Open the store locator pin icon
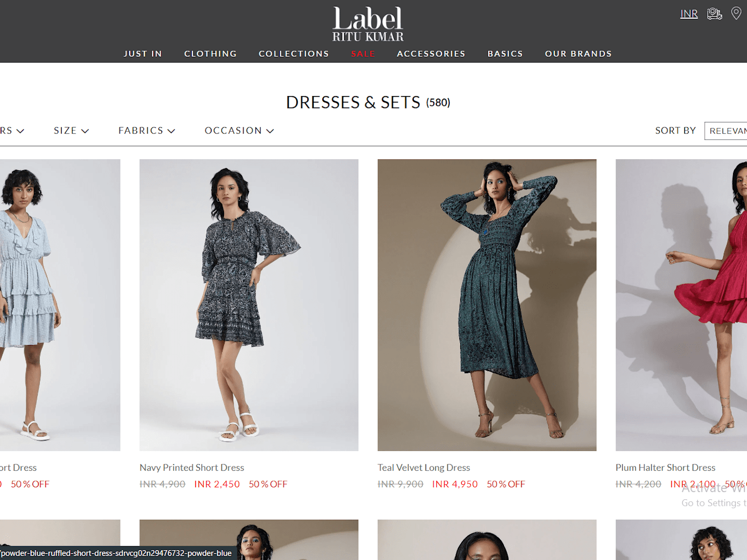 [x=736, y=13]
